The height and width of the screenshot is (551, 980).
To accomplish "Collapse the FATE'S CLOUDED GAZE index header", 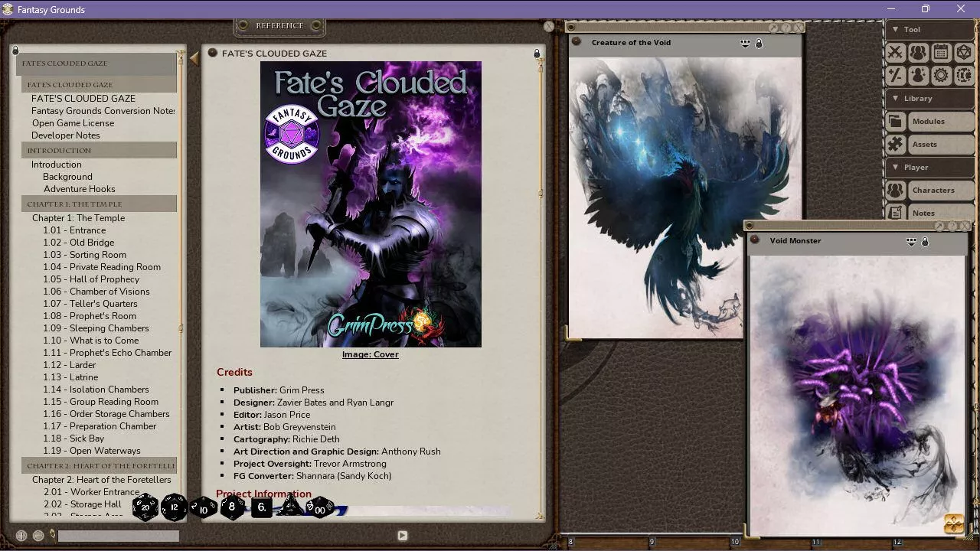I will (x=99, y=84).
